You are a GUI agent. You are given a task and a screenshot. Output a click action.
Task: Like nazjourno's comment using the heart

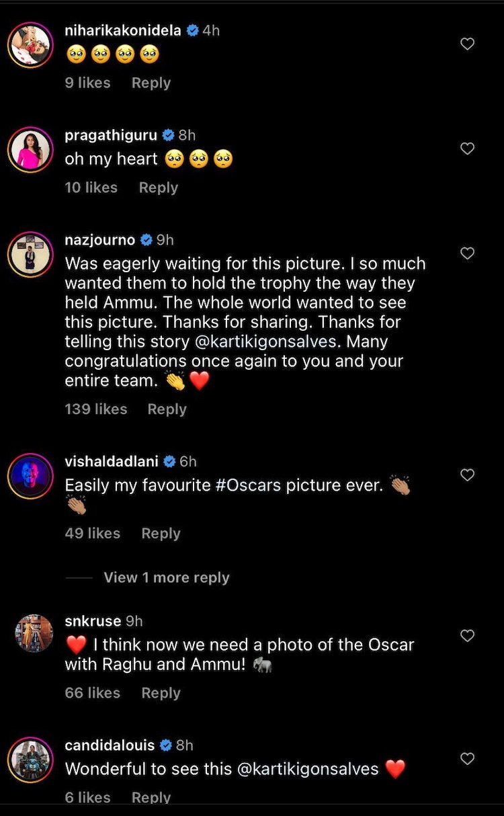[467, 253]
